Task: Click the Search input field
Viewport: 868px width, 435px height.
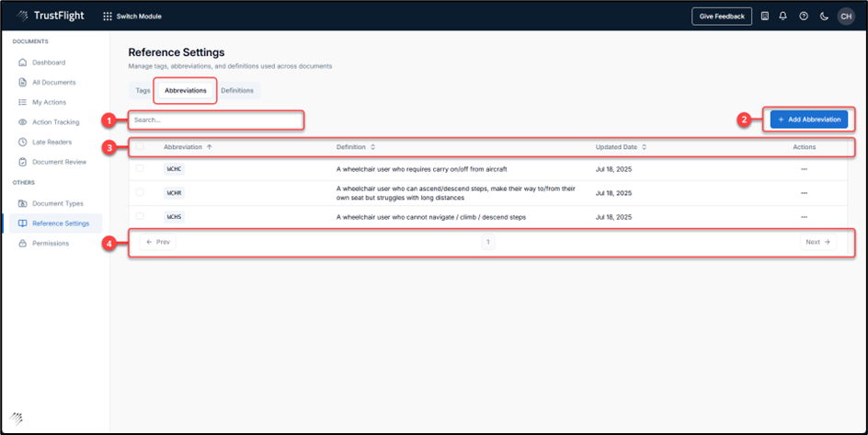Action: coord(216,120)
